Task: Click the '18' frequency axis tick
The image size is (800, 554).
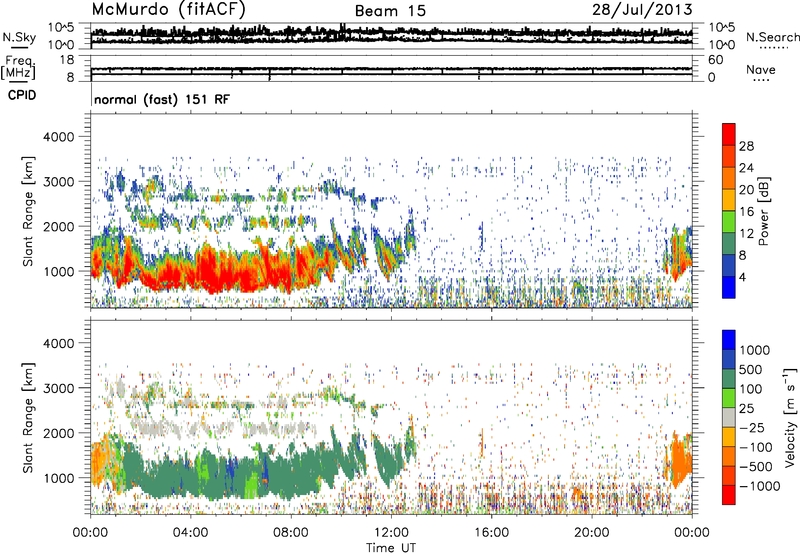Action: pyautogui.click(x=68, y=60)
